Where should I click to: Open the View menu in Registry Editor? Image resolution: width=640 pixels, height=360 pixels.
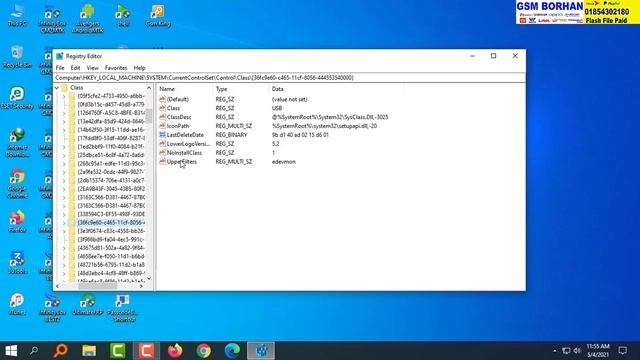pos(92,68)
